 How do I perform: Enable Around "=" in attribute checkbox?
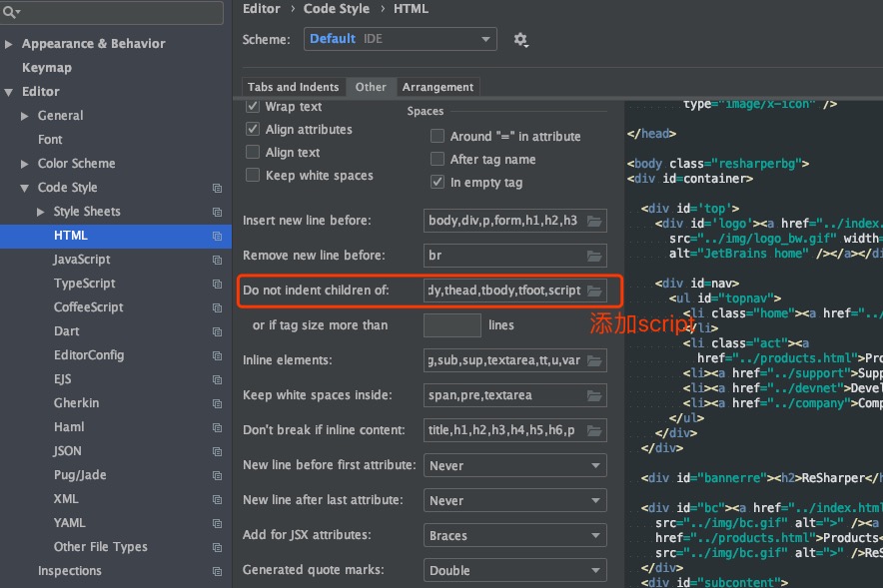pyautogui.click(x=437, y=136)
